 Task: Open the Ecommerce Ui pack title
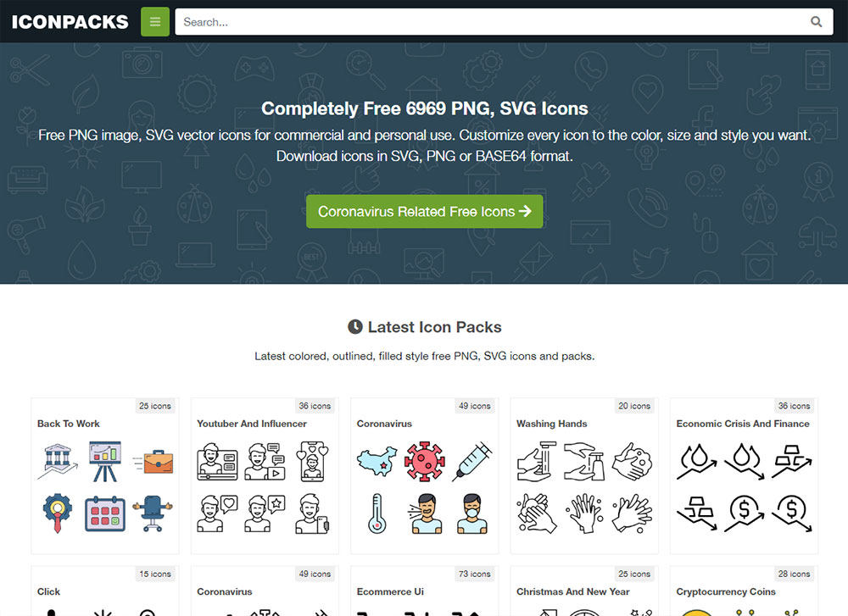[390, 591]
